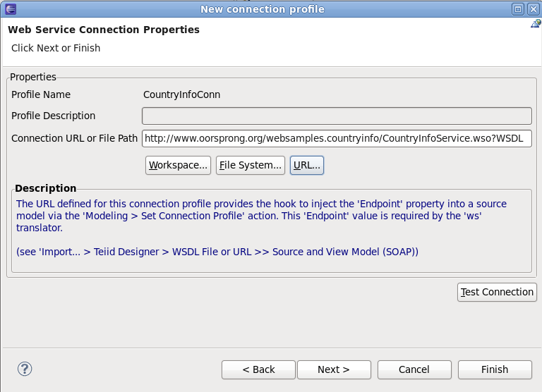Click the Eclipse window menu icon
The image size is (542, 392).
click(x=8, y=8)
